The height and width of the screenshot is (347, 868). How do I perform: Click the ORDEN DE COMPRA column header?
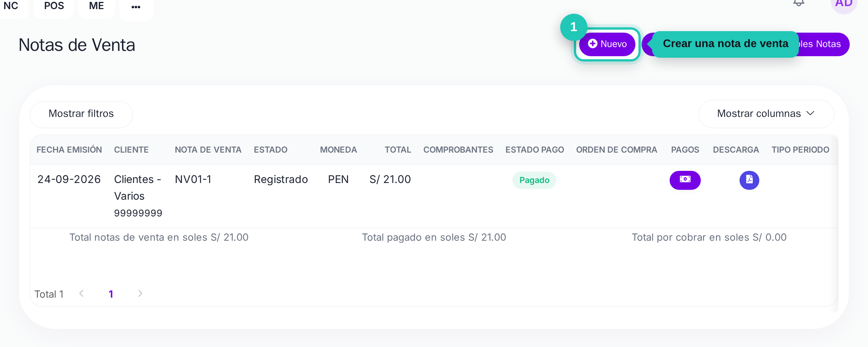(616, 150)
